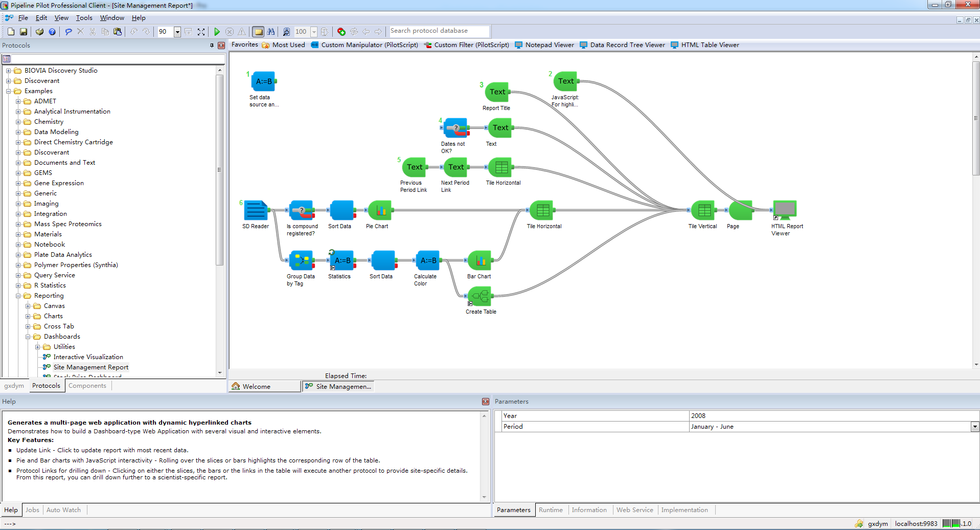Expand the BIOVIA Discovery Studio folder
Image resolution: width=980 pixels, height=530 pixels.
tap(8, 71)
